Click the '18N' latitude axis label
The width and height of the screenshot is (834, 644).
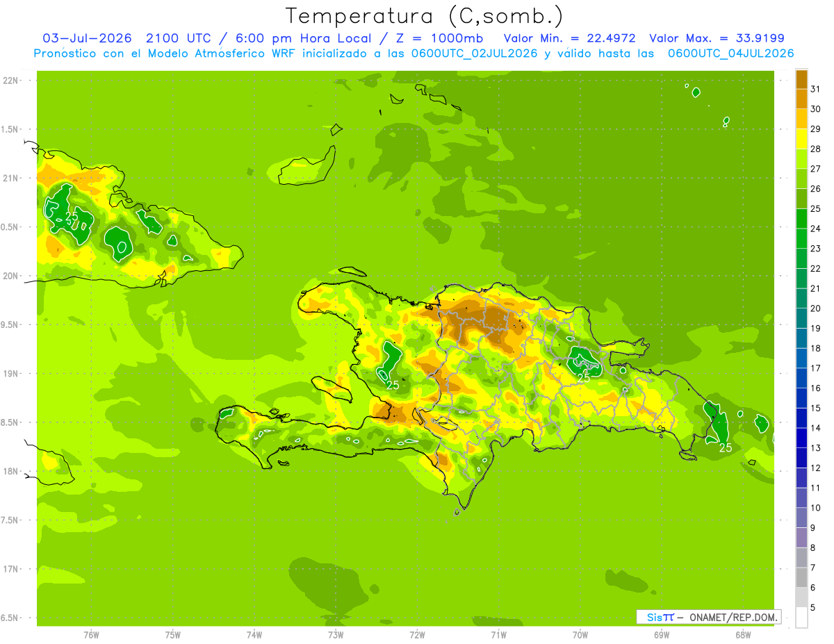coord(10,471)
